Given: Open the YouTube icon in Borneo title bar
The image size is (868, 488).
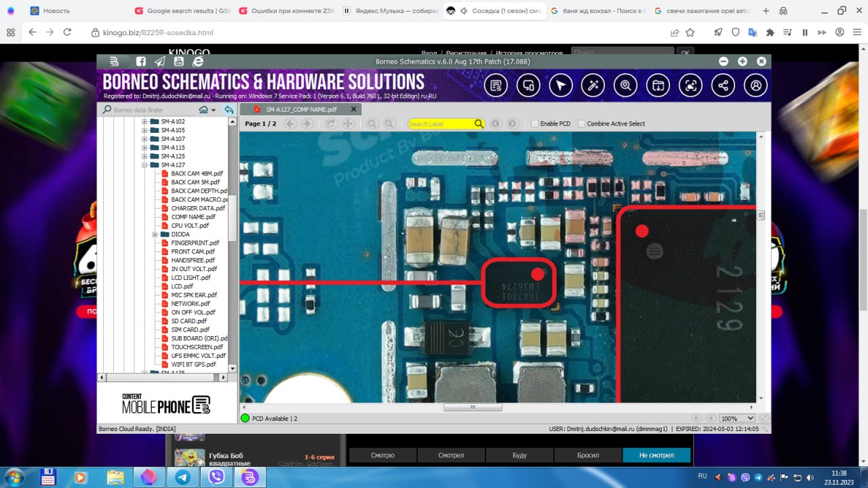Looking at the screenshot, I should pos(178,61).
